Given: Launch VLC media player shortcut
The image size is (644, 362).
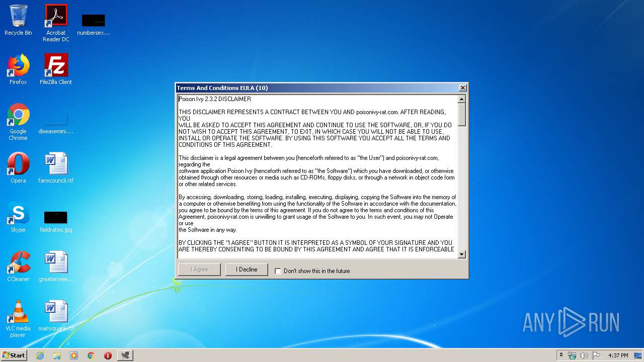Looking at the screenshot, I should click(x=18, y=319).
